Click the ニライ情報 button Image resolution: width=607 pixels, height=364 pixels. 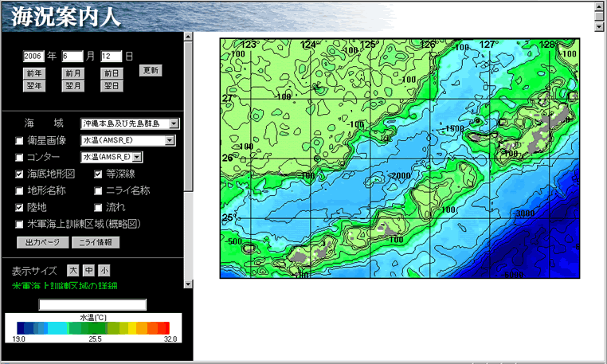pyautogui.click(x=96, y=242)
